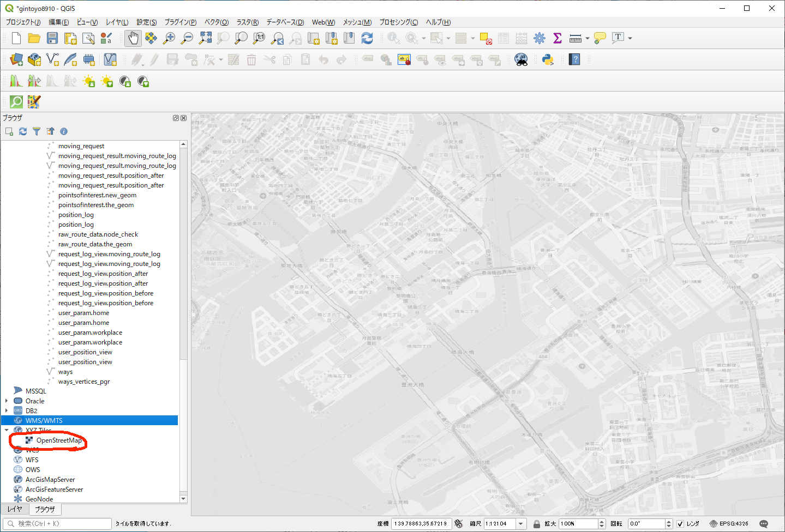
Task: Select OpenStreetMap under XYZ Tiles
Action: tap(59, 440)
